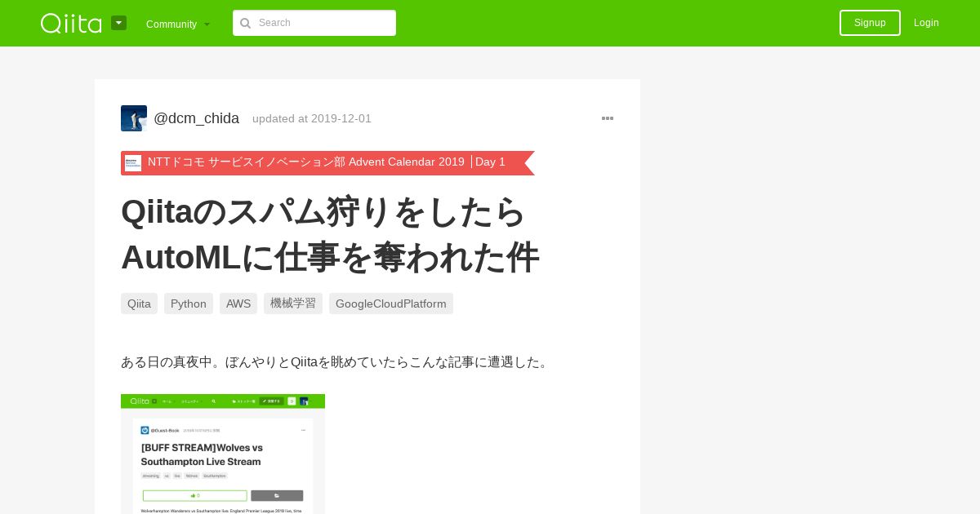Select the GoogleCloudPlatform tag
The height and width of the screenshot is (514, 980).
[x=391, y=304]
